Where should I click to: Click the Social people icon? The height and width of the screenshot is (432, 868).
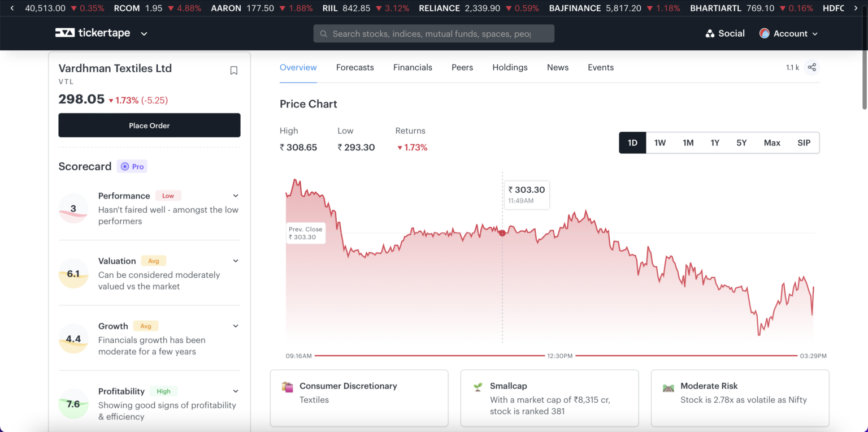point(710,34)
